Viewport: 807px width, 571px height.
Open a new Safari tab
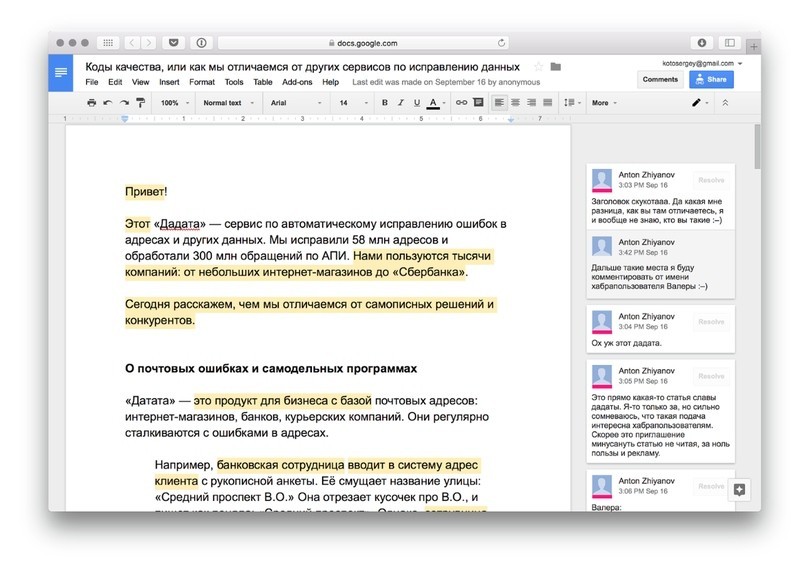coord(753,47)
